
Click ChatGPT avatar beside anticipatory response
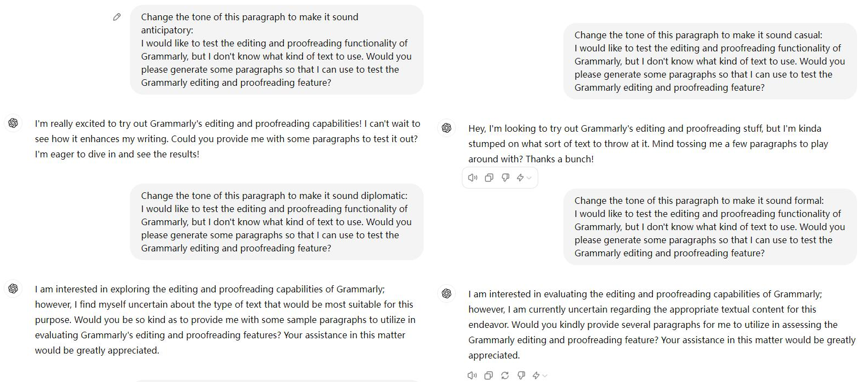click(13, 124)
